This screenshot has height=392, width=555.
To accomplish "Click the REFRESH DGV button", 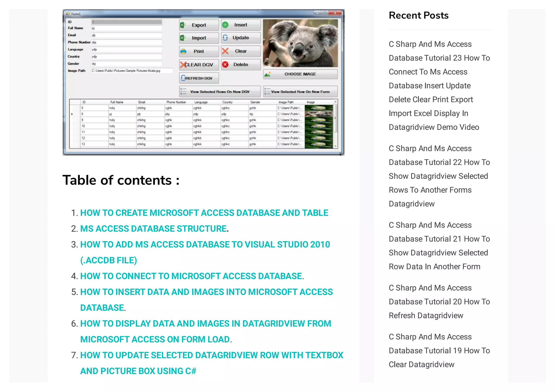I will 199,78.
